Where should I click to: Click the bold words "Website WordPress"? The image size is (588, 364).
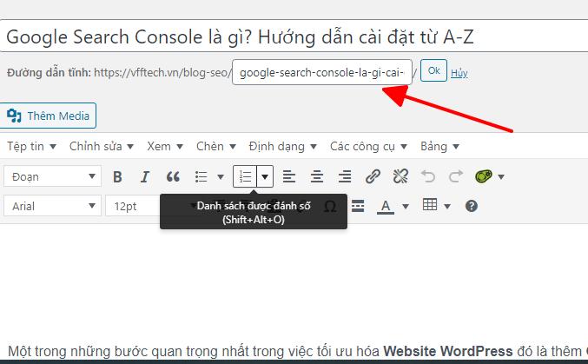tap(448, 351)
